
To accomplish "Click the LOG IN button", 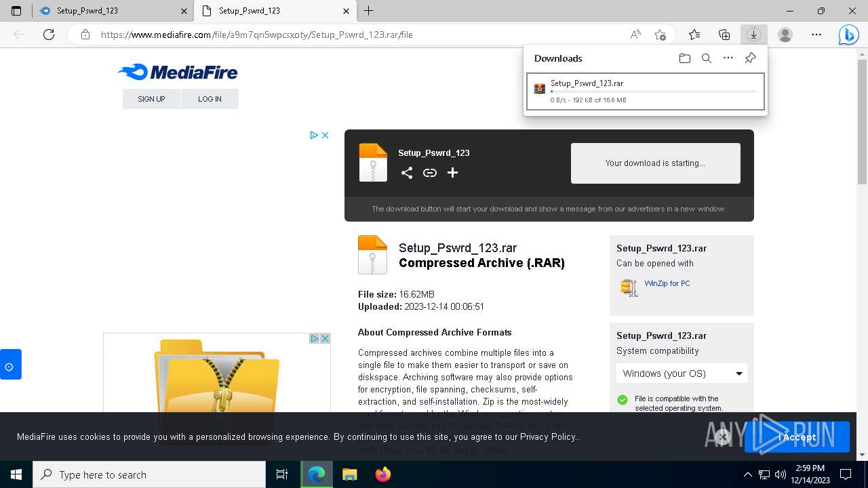I will pos(210,99).
